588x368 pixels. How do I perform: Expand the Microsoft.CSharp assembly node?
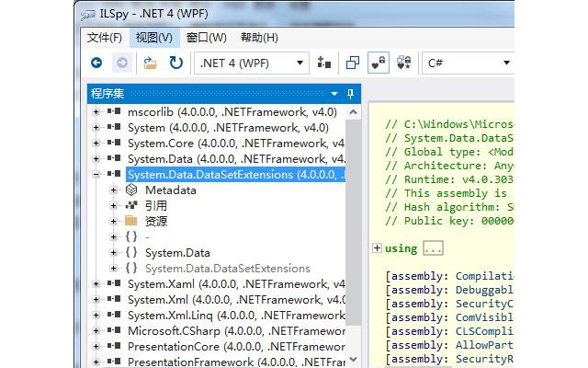pos(96,330)
